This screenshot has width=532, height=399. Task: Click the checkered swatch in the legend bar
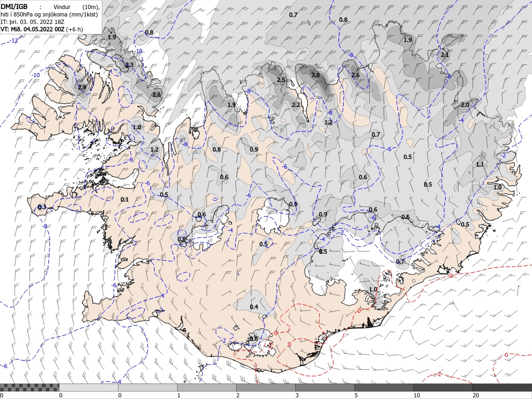[x=29, y=387]
